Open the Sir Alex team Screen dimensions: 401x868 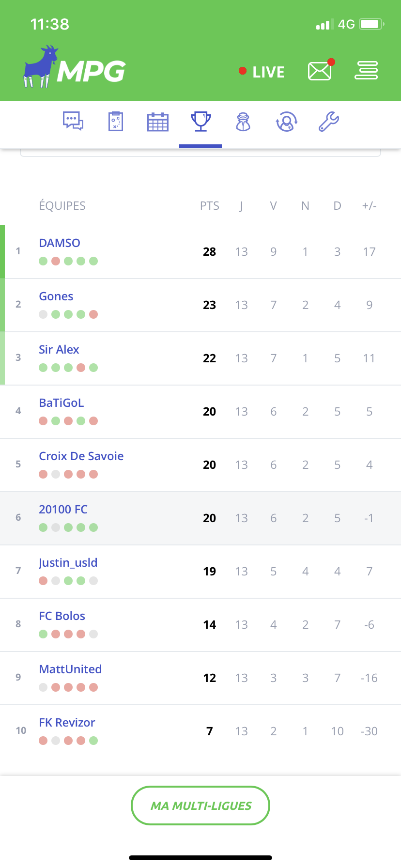59,349
